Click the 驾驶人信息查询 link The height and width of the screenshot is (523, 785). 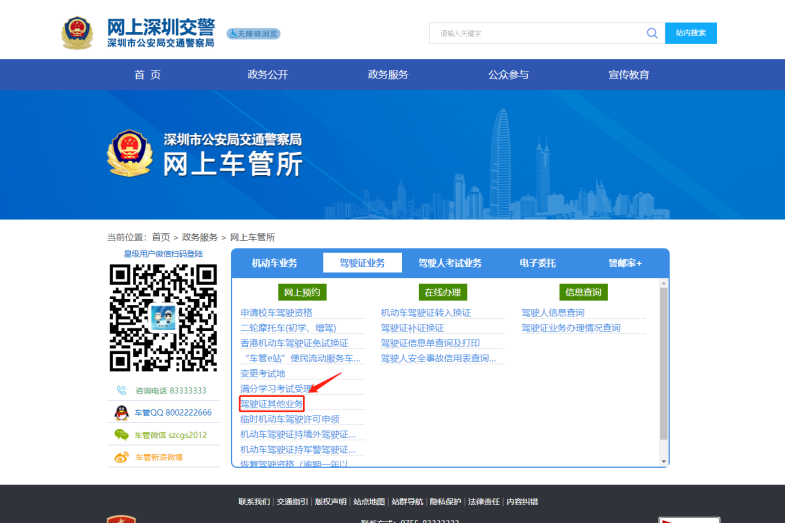tap(552, 313)
